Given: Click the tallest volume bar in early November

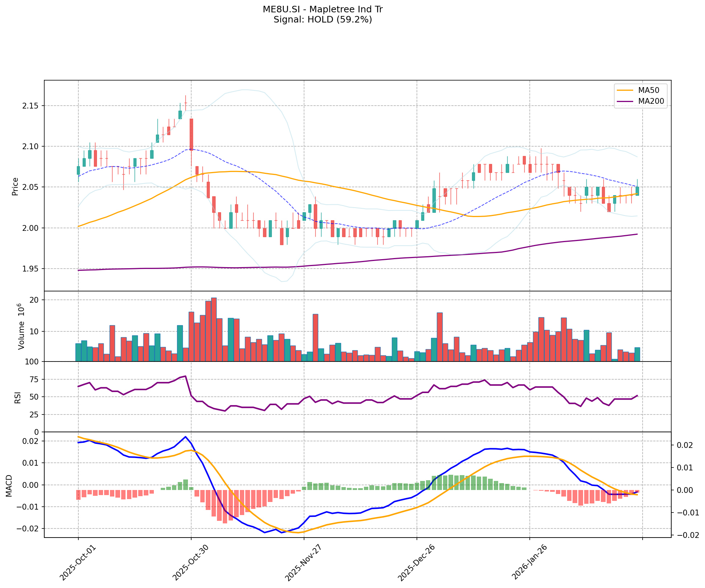Looking at the screenshot, I should 214,329.
